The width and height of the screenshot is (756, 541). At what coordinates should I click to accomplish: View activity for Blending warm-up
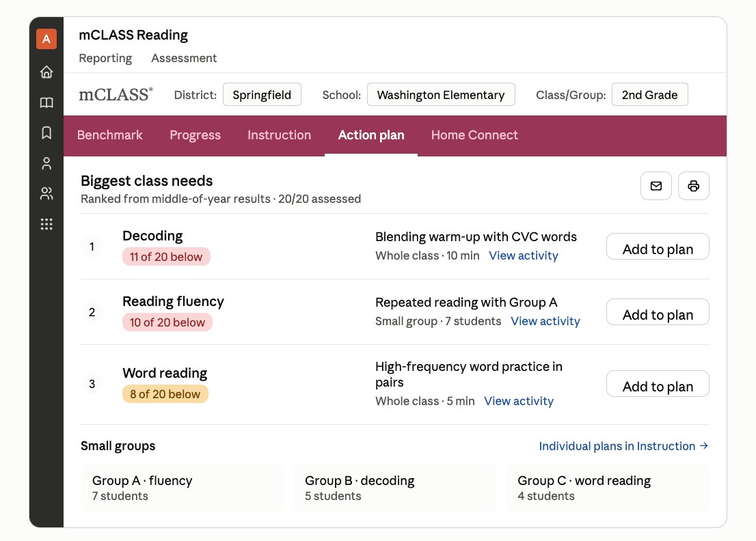(523, 255)
